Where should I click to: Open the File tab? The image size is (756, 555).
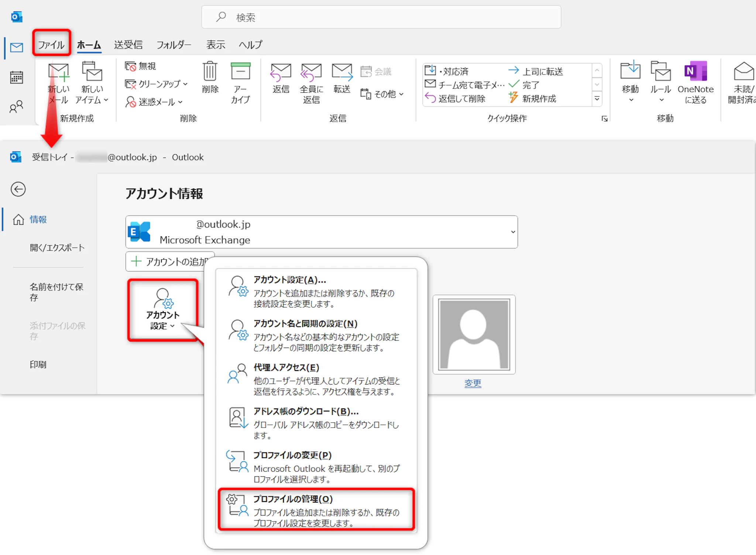point(51,45)
